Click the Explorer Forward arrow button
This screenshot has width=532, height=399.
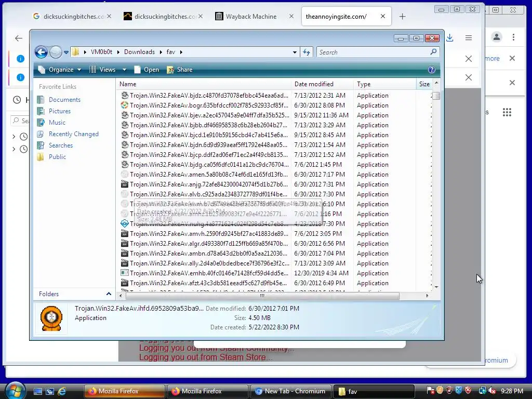pyautogui.click(x=56, y=52)
